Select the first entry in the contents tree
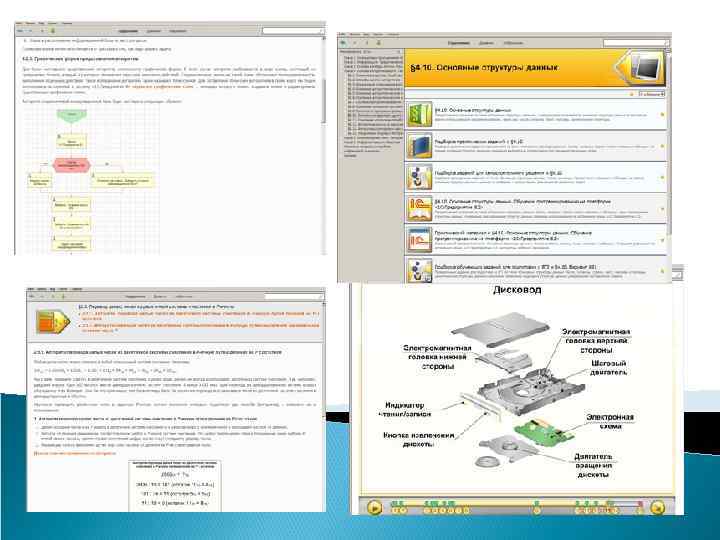This screenshot has height=540, width=720. click(x=373, y=58)
